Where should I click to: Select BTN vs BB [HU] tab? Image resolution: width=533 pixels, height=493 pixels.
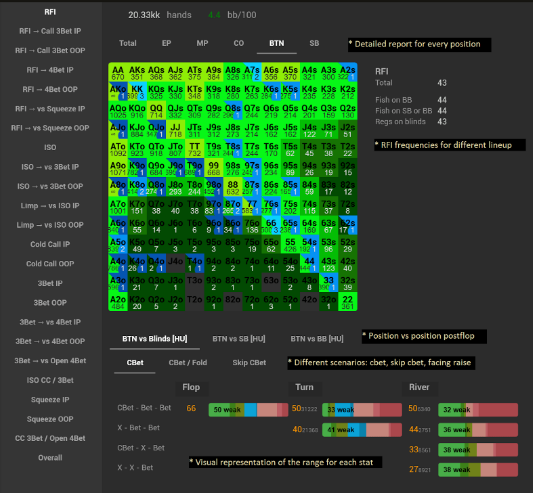(x=317, y=339)
